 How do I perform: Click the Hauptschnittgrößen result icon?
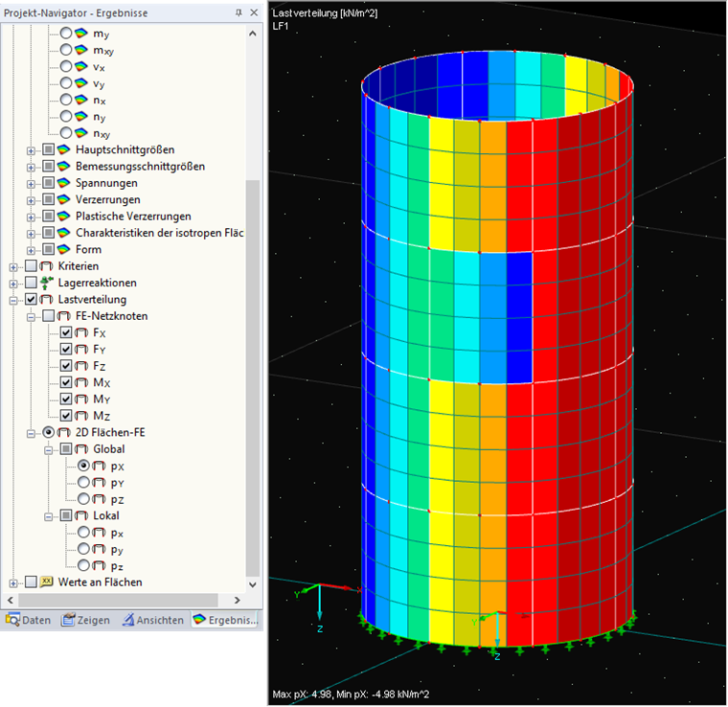pos(65,149)
